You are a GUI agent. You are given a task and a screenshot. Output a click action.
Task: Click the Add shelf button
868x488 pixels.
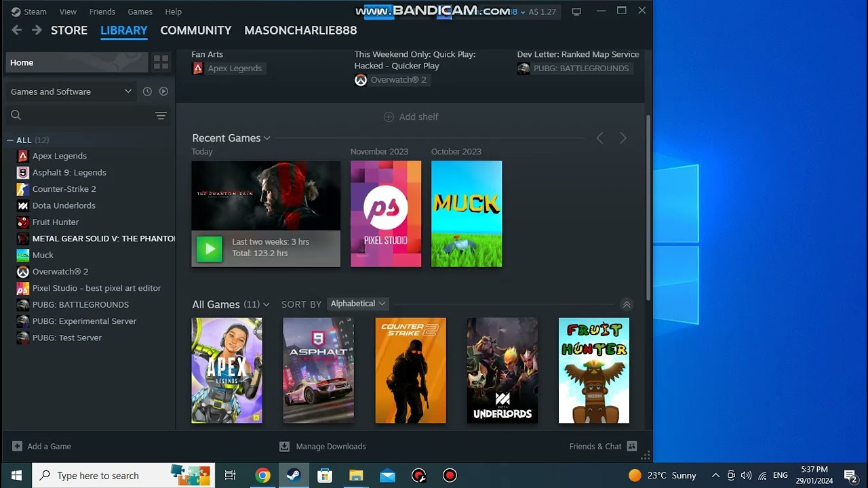pos(411,117)
